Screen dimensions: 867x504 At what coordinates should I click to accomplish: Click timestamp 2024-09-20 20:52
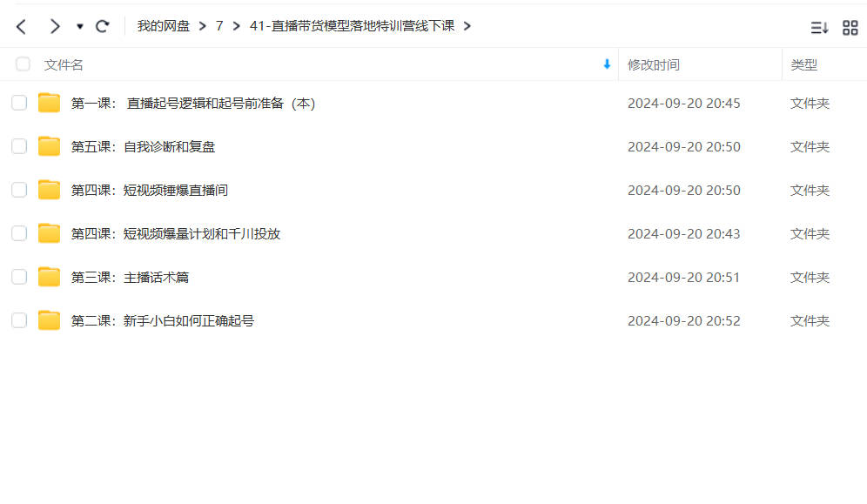683,320
